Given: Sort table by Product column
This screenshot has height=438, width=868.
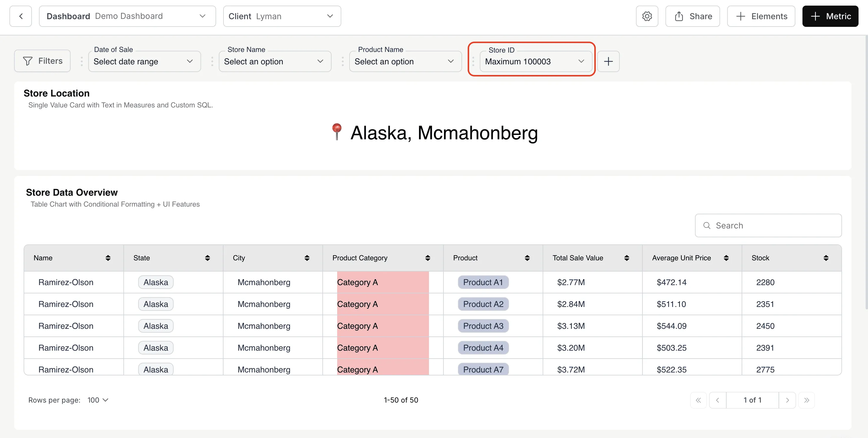Looking at the screenshot, I should pyautogui.click(x=527, y=258).
